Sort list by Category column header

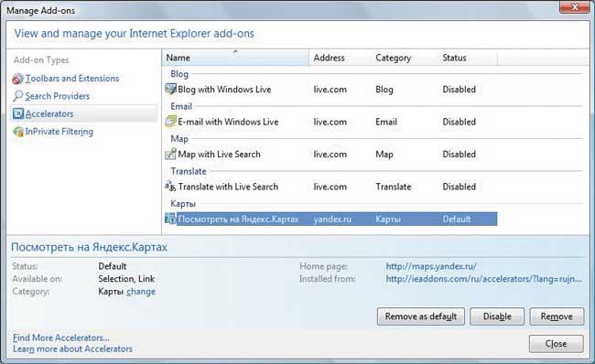click(x=405, y=58)
